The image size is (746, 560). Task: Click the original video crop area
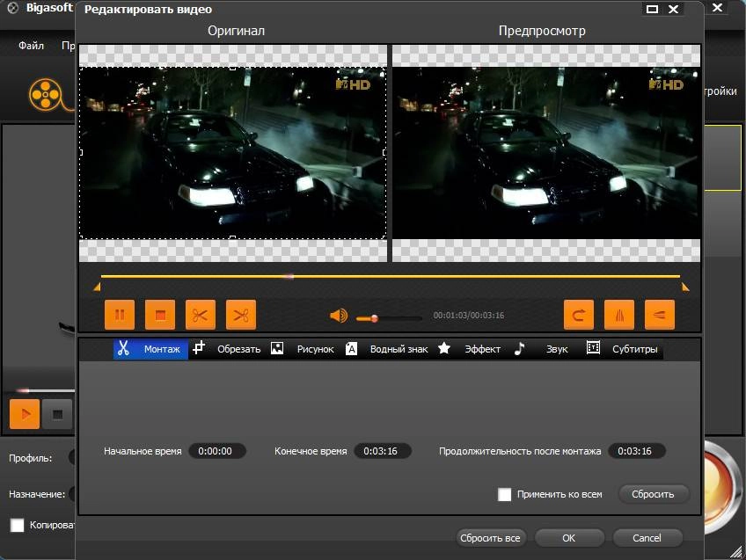232,153
